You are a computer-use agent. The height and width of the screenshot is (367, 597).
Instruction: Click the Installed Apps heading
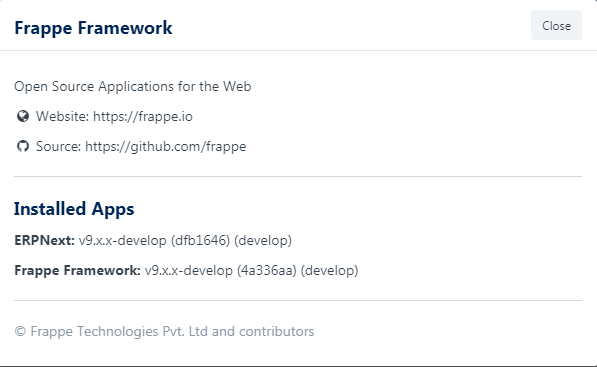click(x=74, y=209)
